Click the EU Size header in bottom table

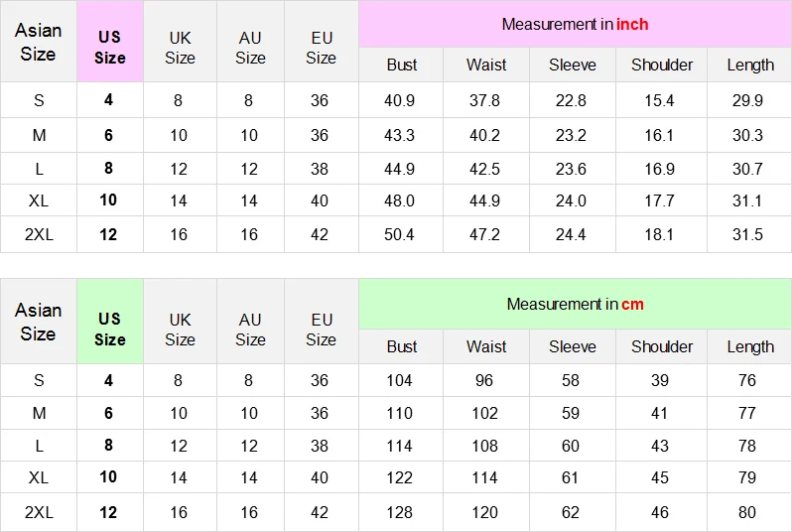tap(322, 330)
